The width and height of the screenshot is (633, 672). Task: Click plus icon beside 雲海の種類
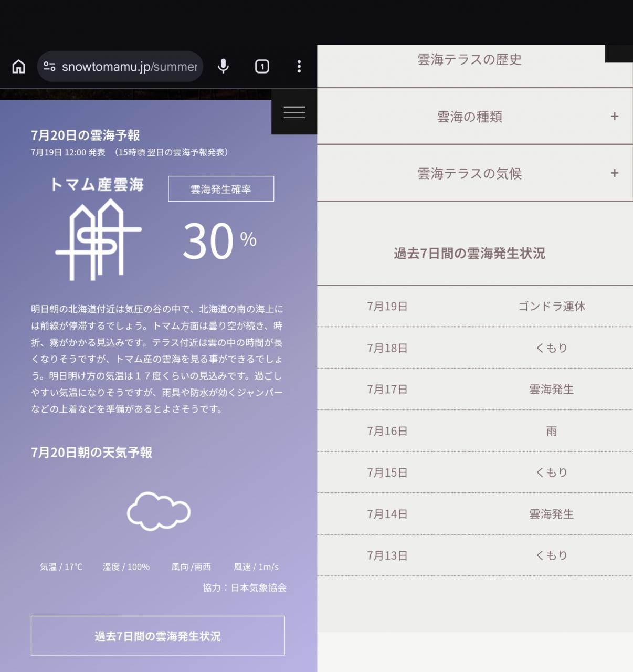pyautogui.click(x=615, y=117)
